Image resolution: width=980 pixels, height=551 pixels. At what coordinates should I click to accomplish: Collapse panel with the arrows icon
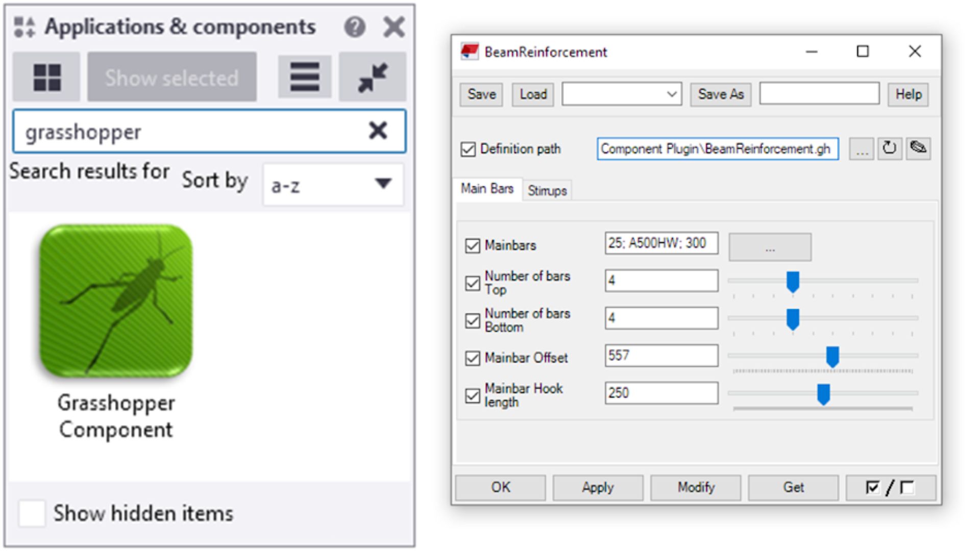coord(373,77)
